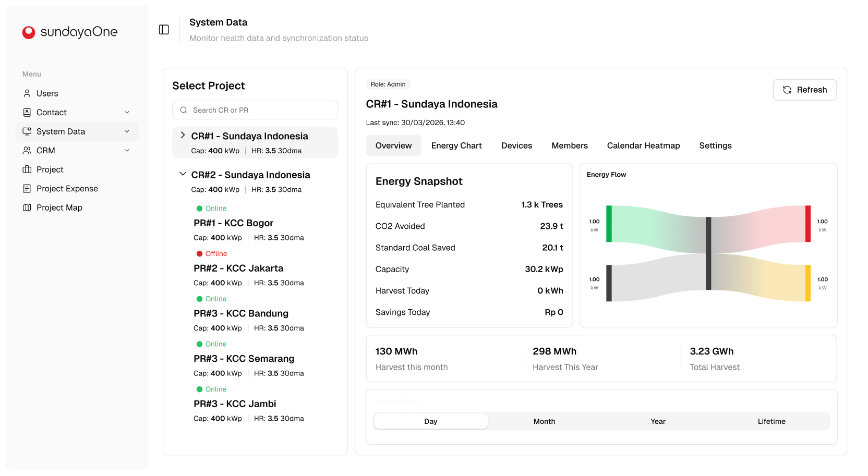Click the Last sync timestamp text
868x476 pixels.
coord(415,123)
